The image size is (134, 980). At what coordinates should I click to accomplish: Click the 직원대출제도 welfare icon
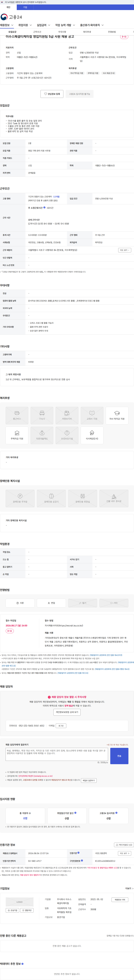coord(42,435)
